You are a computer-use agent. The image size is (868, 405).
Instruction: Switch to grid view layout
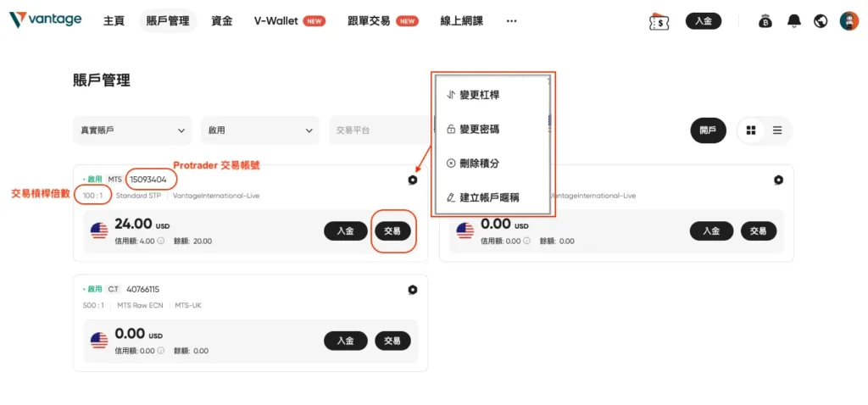click(x=751, y=130)
